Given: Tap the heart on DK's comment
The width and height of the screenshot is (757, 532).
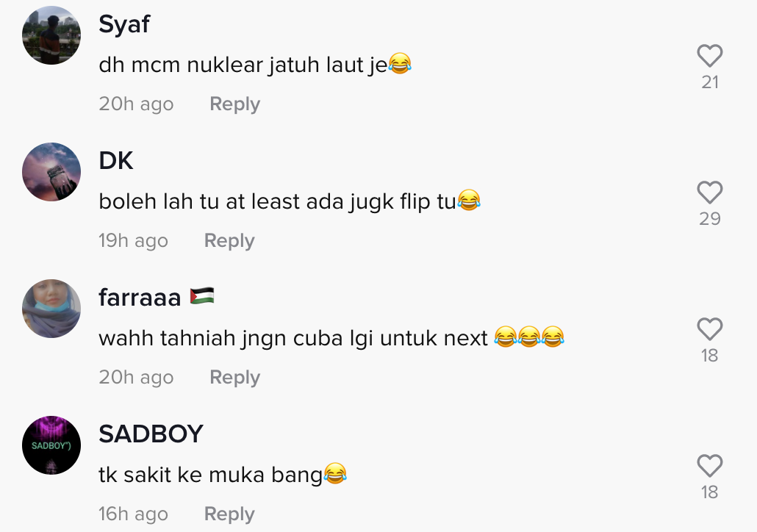Looking at the screenshot, I should tap(710, 192).
